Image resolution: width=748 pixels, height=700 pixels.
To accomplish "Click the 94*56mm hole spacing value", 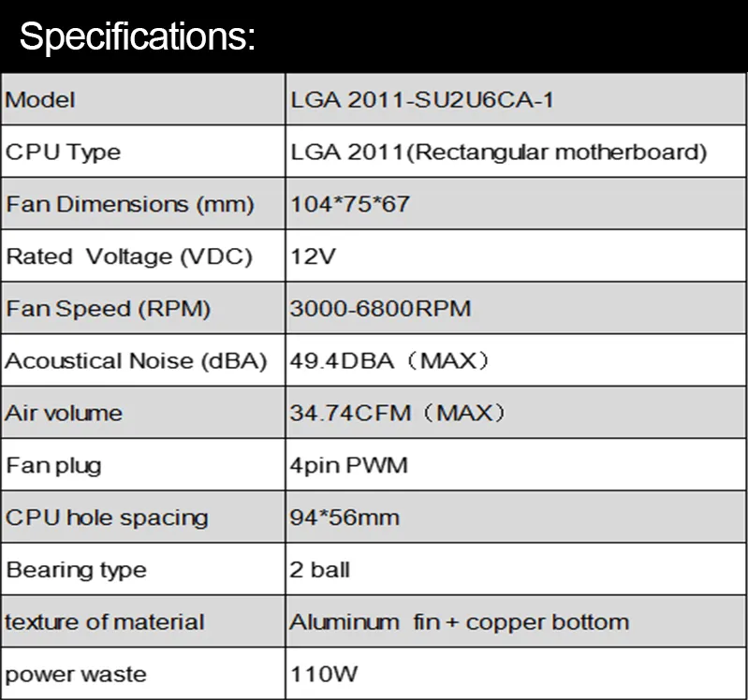I will coord(345,518).
